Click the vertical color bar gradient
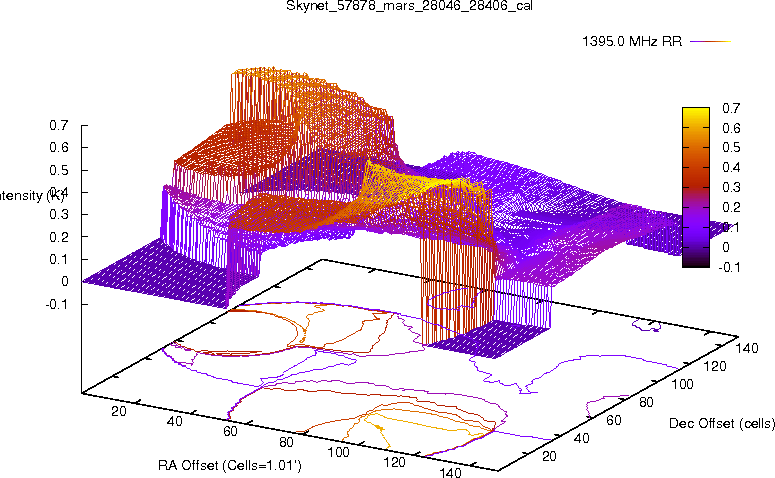 (696, 187)
